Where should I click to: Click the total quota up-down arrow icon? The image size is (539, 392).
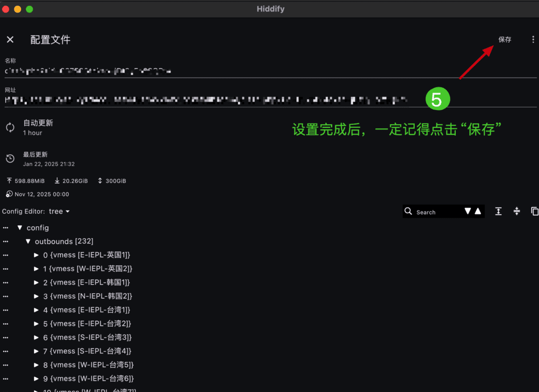(x=100, y=180)
